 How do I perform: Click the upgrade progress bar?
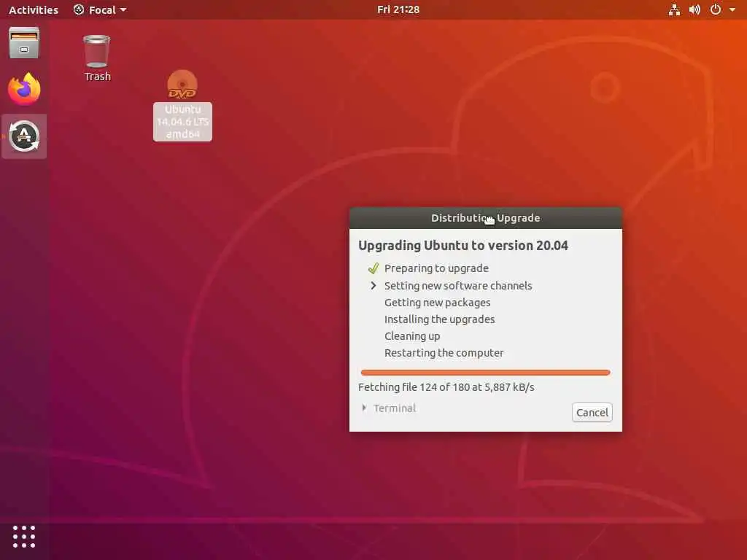(485, 373)
